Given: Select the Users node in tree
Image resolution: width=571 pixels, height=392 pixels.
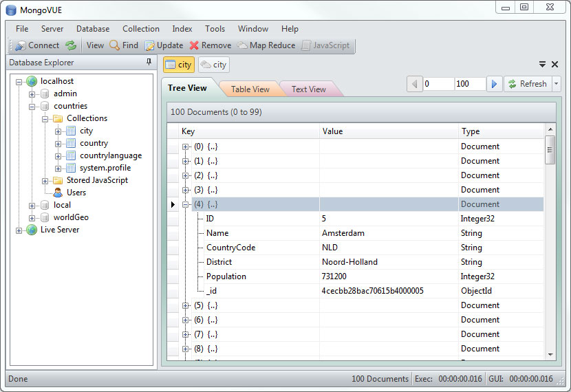Looking at the screenshot, I should pyautogui.click(x=76, y=193).
